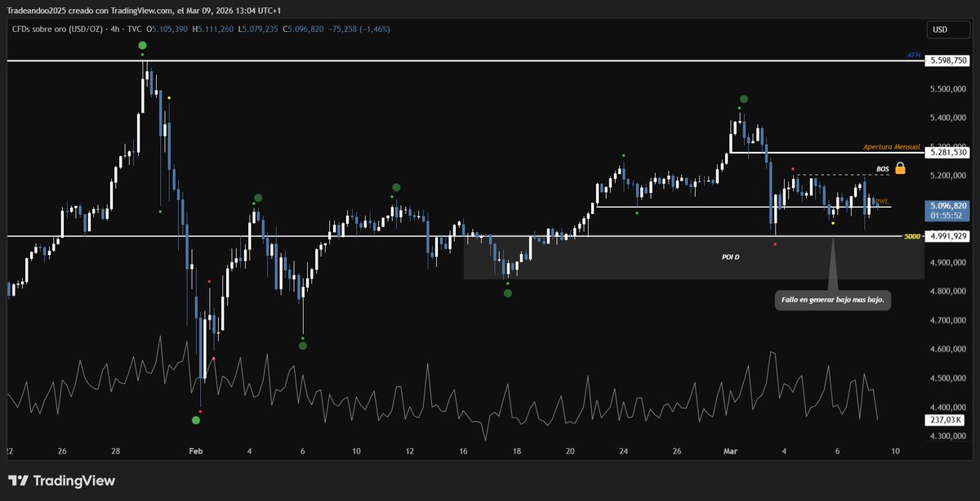Select the blue ATH line label
The image size is (980, 501).
[x=913, y=55]
